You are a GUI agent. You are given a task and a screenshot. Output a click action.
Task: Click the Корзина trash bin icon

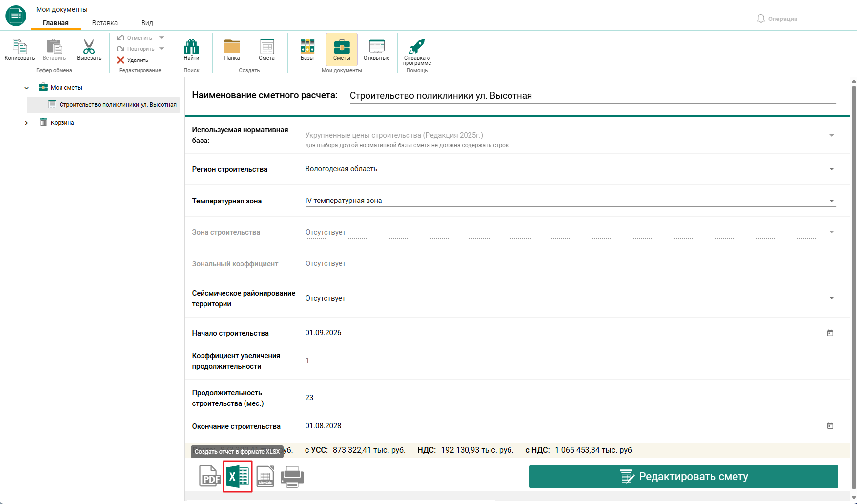(43, 122)
